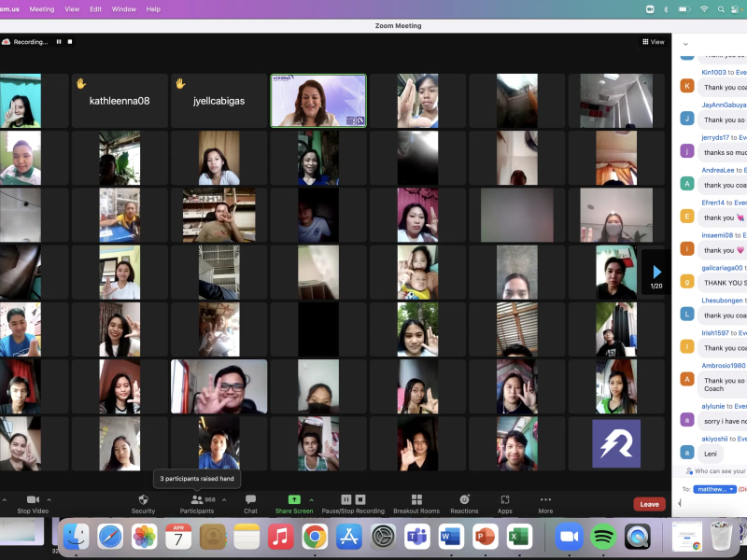This screenshot has height=560, width=747.
Task: Open the Meeting menu
Action: 42,9
